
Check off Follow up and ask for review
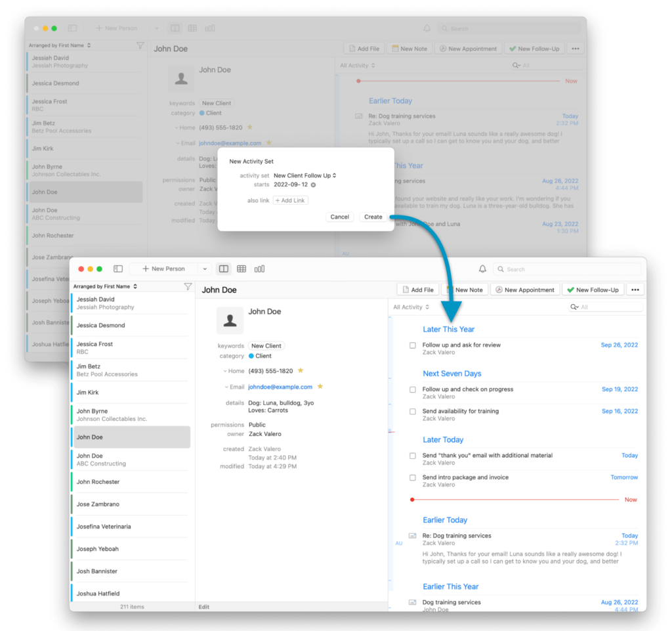pos(412,345)
